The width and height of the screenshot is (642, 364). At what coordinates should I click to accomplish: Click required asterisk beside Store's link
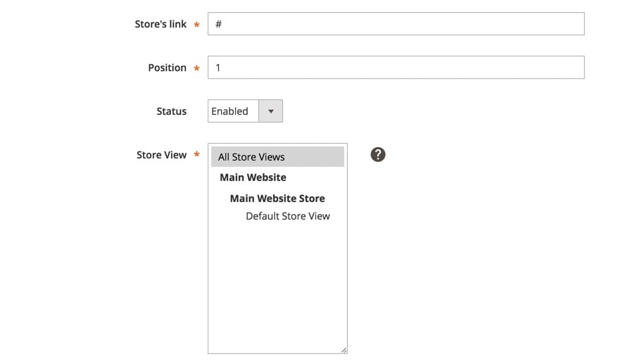[x=196, y=25]
